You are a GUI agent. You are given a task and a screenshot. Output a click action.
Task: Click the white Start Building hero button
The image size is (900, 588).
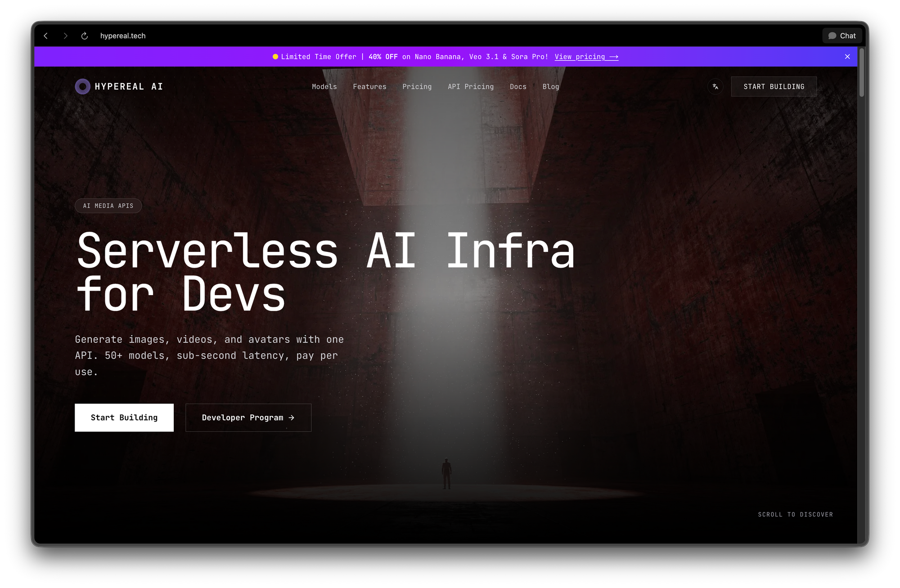(124, 417)
